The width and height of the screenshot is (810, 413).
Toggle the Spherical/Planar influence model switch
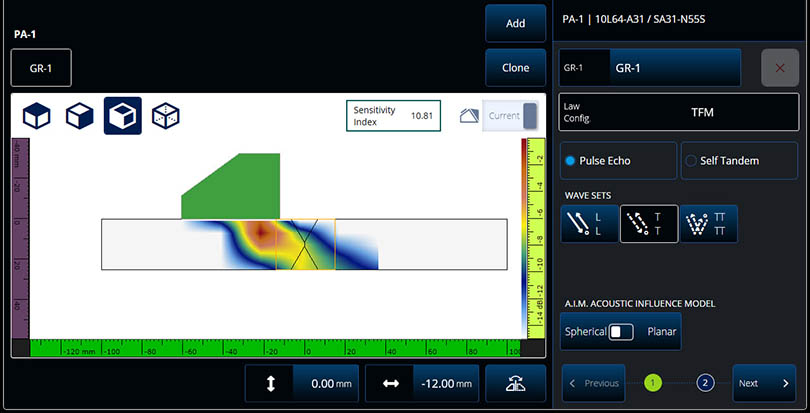click(x=620, y=331)
